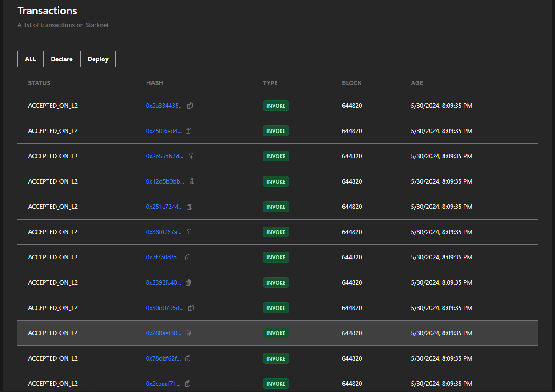Click copy icon beside 0x2e55ab7d hash

(x=190, y=157)
